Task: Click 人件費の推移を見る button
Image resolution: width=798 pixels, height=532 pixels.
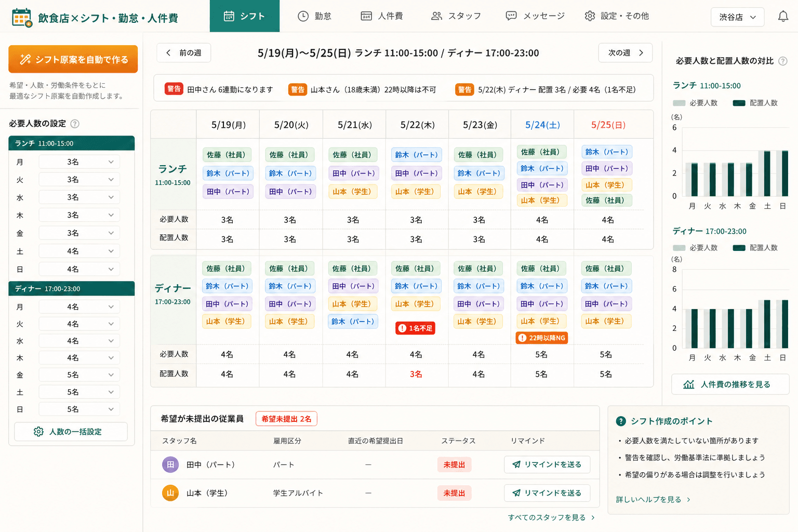Action: [730, 384]
